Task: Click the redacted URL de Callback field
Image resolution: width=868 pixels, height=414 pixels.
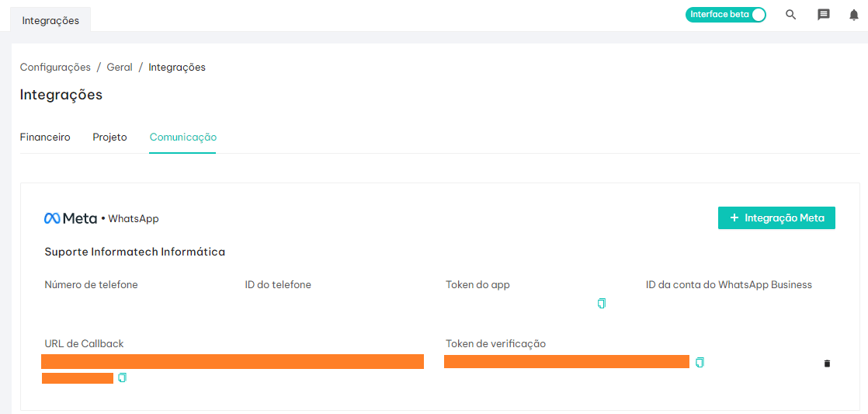Action: [x=232, y=361]
